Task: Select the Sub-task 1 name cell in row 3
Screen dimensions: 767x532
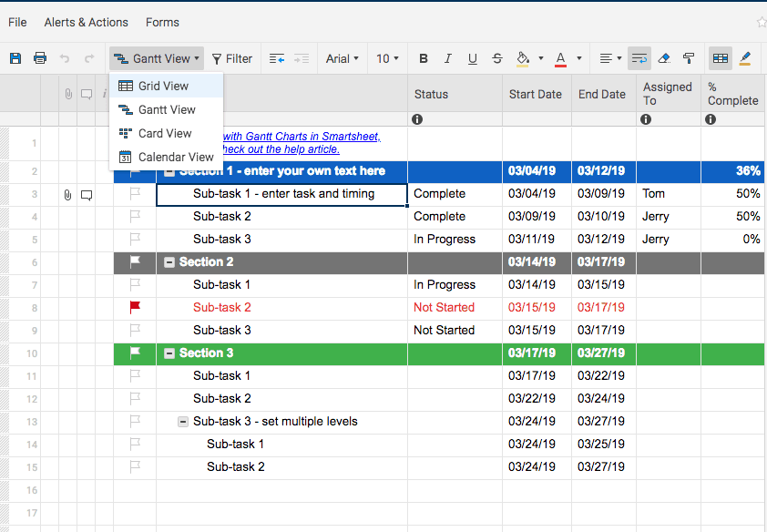Action: coord(282,194)
